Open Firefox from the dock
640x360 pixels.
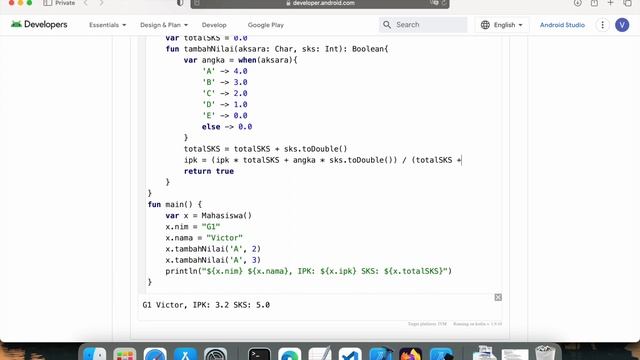point(411,353)
